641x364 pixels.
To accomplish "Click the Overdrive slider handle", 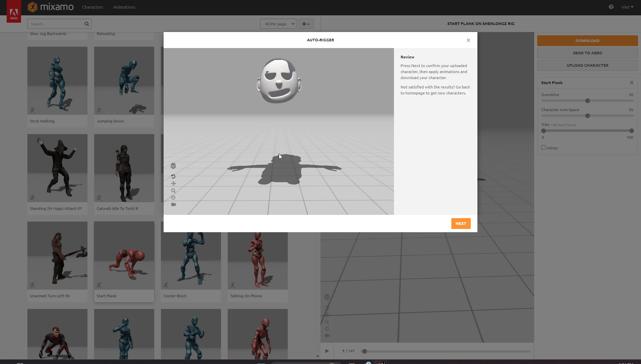I will (588, 101).
